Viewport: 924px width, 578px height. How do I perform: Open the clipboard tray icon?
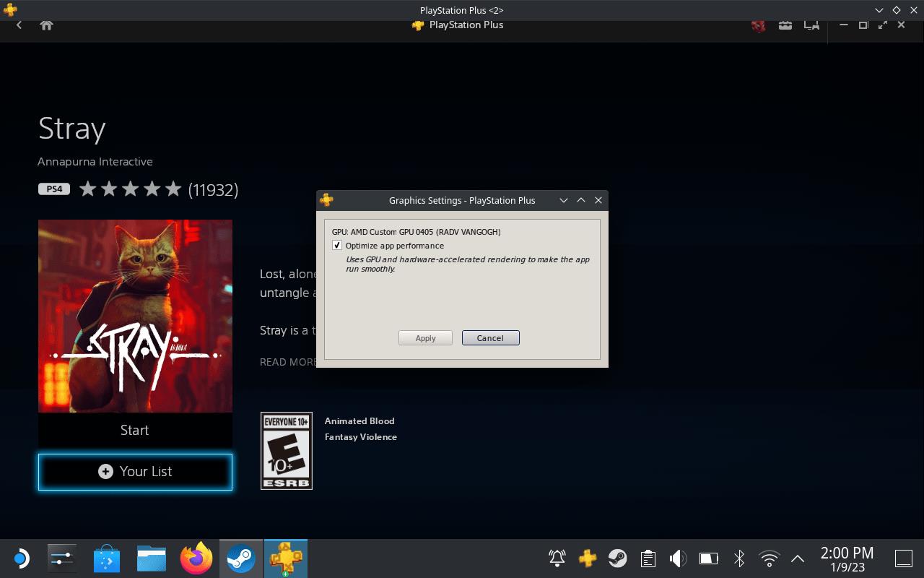(648, 558)
